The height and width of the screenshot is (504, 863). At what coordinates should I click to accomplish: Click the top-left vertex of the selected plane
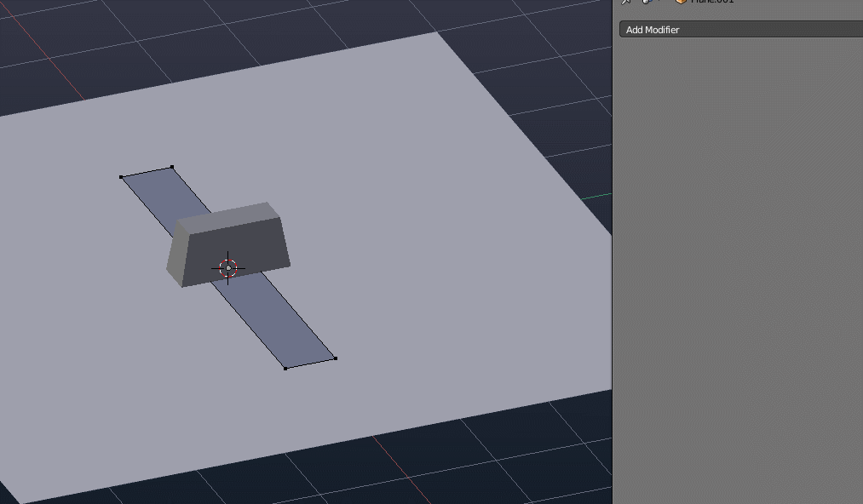pyautogui.click(x=119, y=177)
